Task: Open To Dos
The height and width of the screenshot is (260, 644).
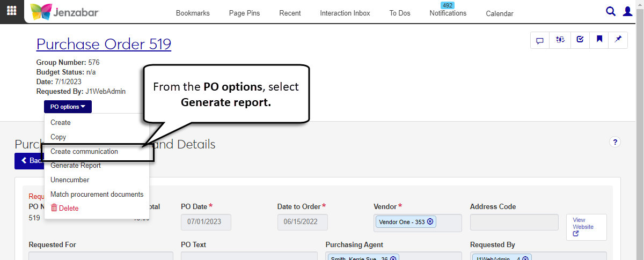Action: 400,13
